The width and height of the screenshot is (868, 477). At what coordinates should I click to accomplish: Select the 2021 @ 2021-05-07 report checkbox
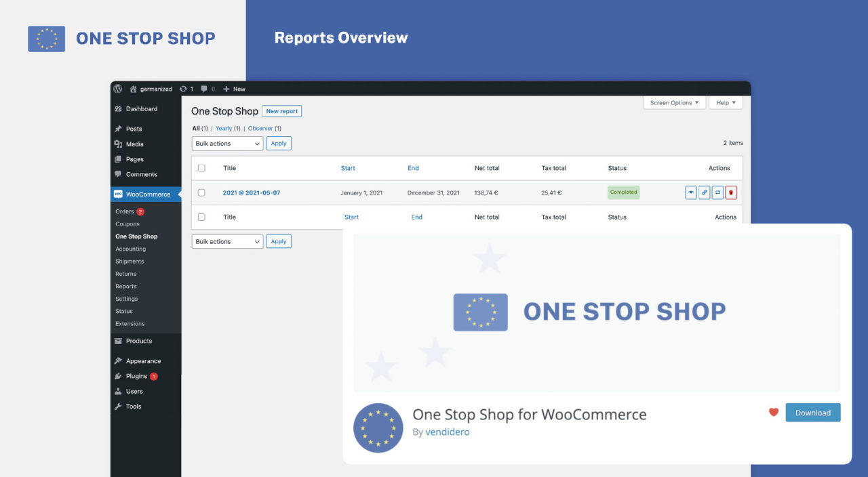coord(201,192)
